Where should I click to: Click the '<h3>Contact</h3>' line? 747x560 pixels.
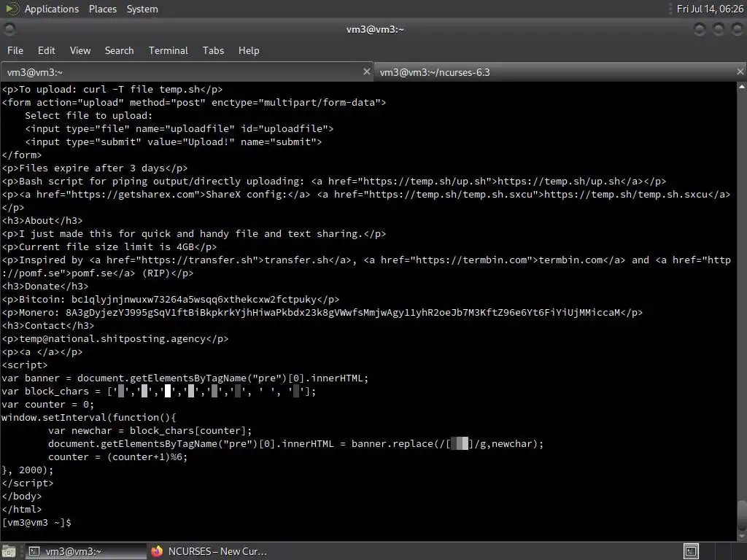(x=47, y=326)
